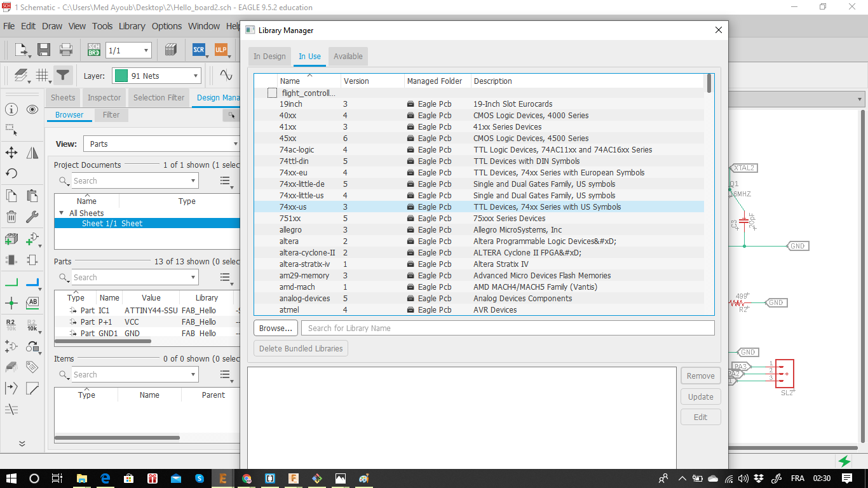The image size is (868, 488).
Task: Switch to the Available tab
Action: tap(348, 57)
